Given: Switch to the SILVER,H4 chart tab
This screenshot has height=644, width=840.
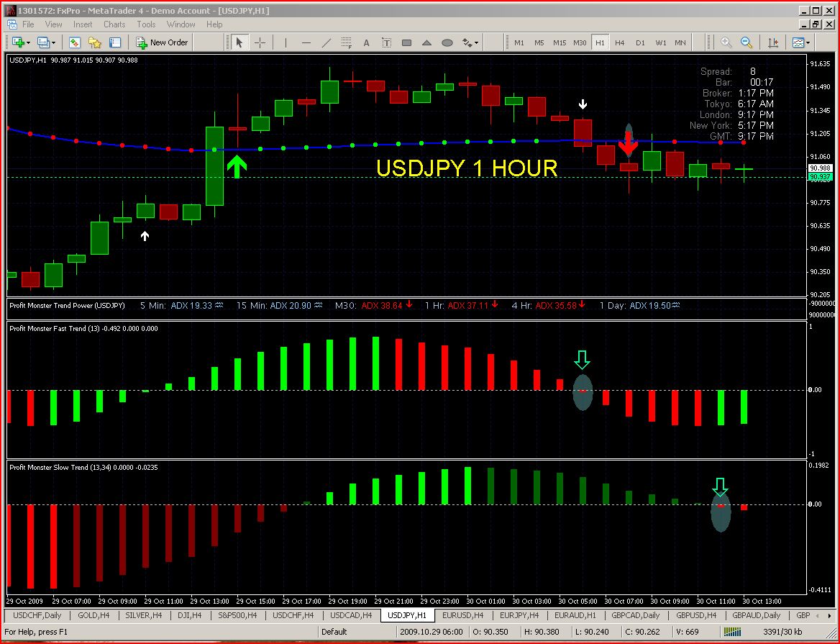Looking at the screenshot, I should click(144, 615).
